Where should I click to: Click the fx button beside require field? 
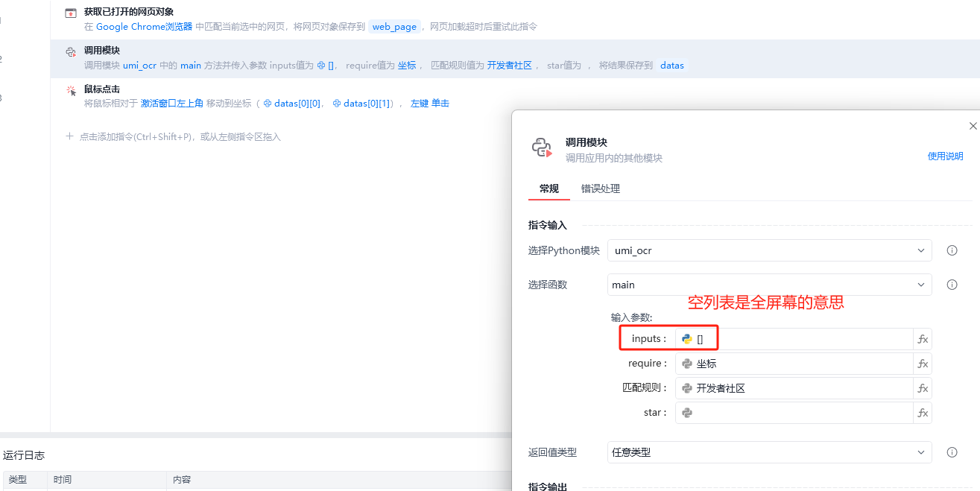[923, 364]
